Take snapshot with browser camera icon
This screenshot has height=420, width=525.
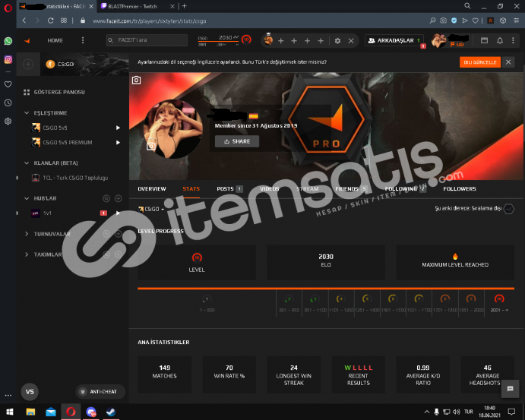443,21
